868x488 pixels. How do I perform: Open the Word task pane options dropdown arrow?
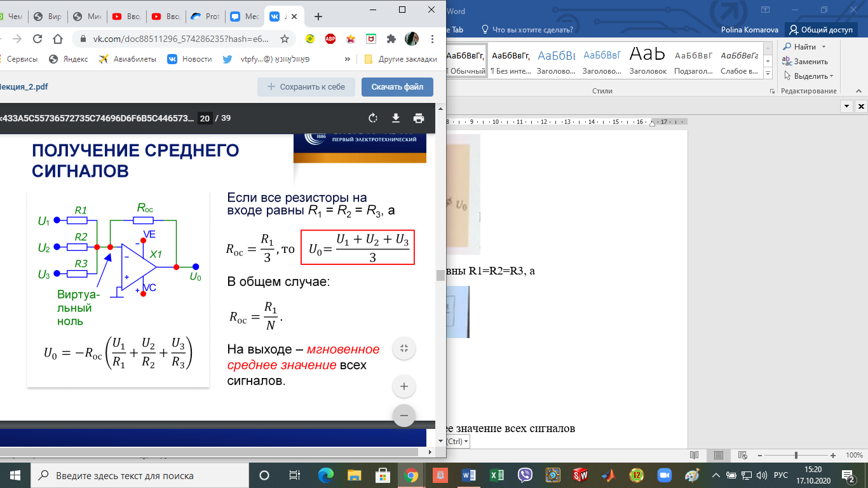(x=846, y=106)
